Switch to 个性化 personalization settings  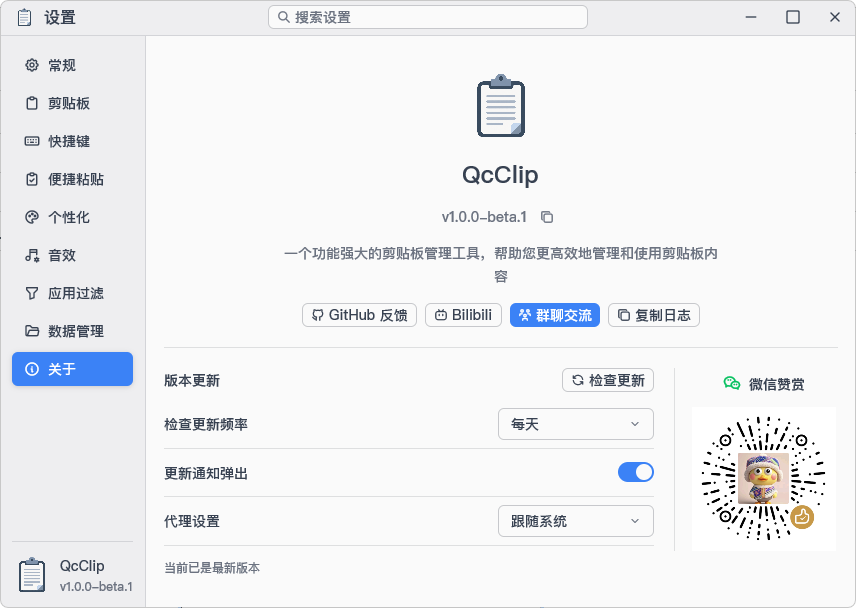72,217
